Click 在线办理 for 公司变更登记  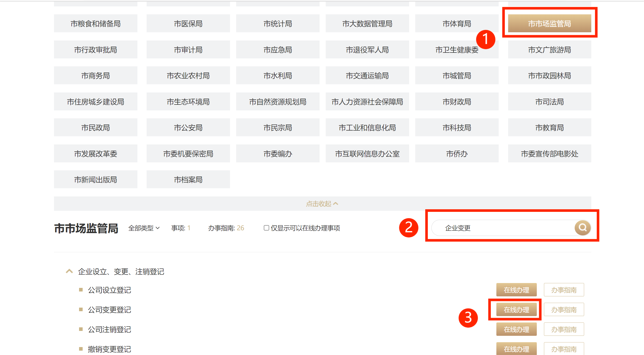[516, 310]
